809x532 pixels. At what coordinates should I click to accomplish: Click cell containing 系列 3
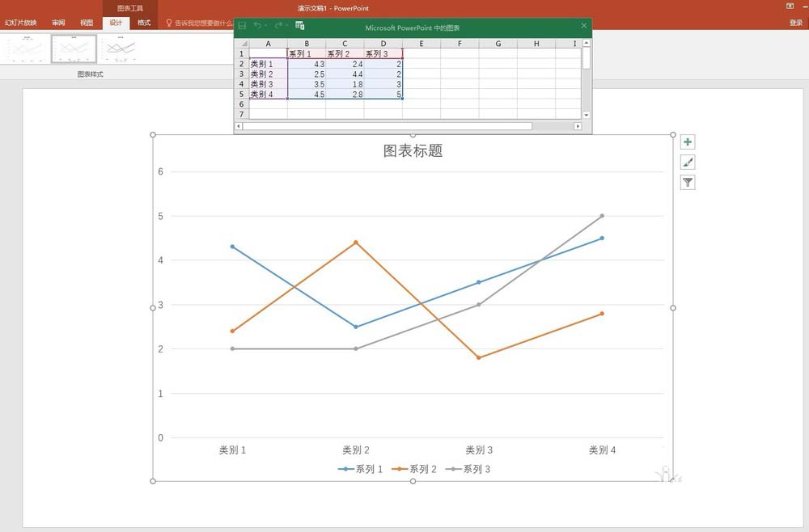[383, 53]
